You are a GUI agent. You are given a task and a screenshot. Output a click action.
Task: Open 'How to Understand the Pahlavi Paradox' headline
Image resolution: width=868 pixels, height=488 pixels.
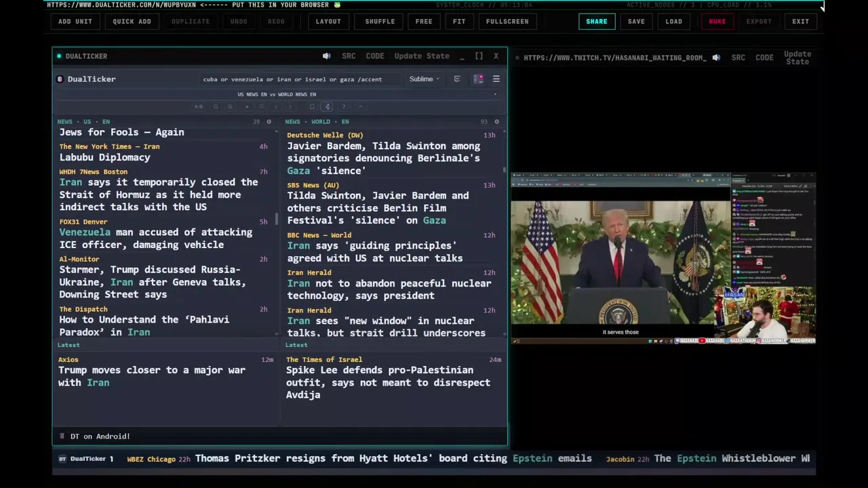tap(144, 326)
